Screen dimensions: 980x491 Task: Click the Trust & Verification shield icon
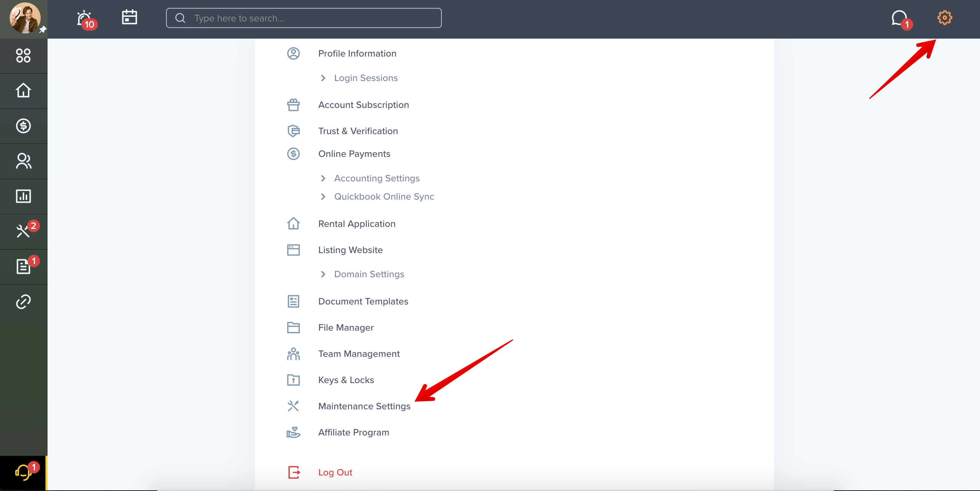(x=293, y=131)
